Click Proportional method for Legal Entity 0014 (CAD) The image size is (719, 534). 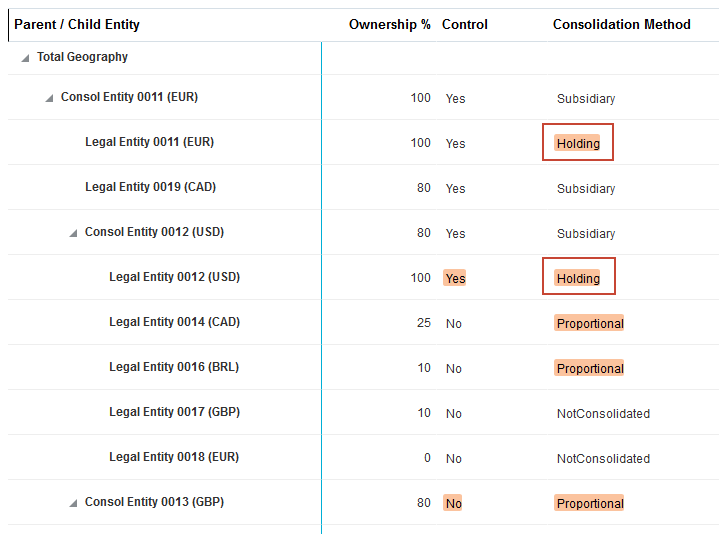(590, 323)
